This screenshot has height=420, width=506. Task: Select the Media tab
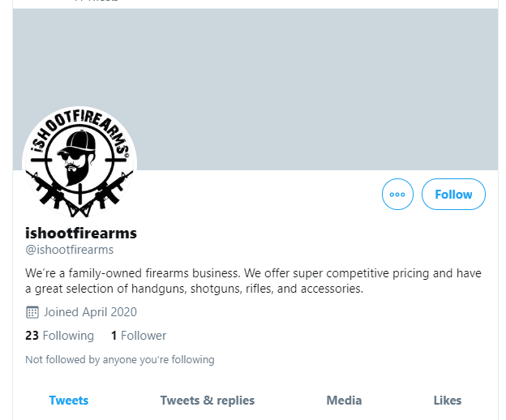(344, 401)
